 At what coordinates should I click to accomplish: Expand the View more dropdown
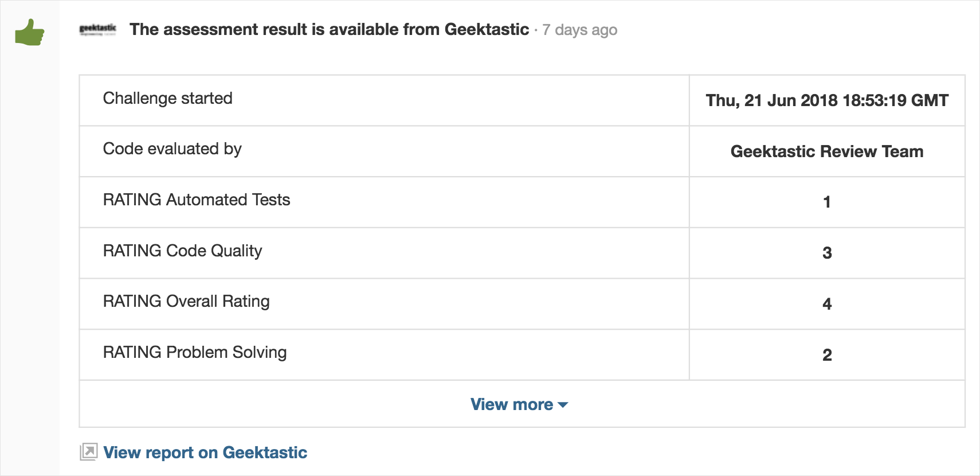pyautogui.click(x=519, y=404)
